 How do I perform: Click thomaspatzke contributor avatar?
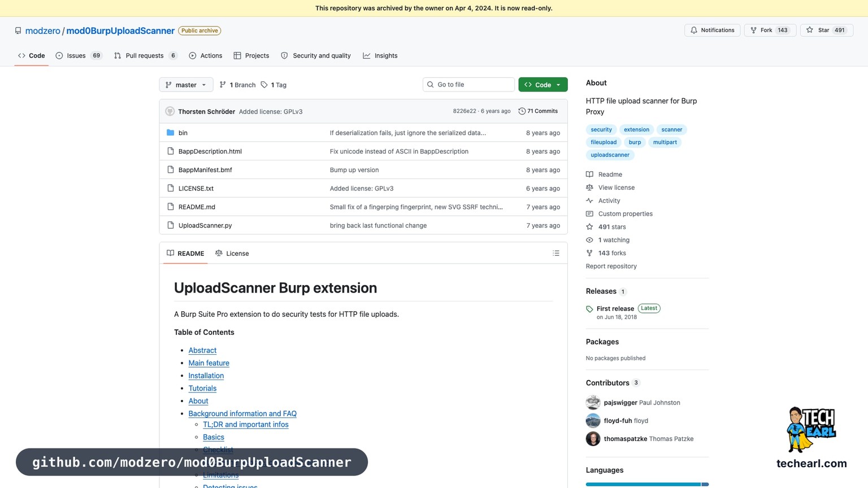[593, 439]
